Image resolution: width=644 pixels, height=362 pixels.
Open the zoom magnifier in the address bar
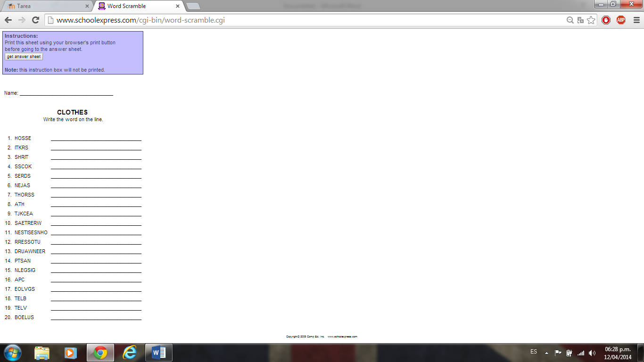570,20
